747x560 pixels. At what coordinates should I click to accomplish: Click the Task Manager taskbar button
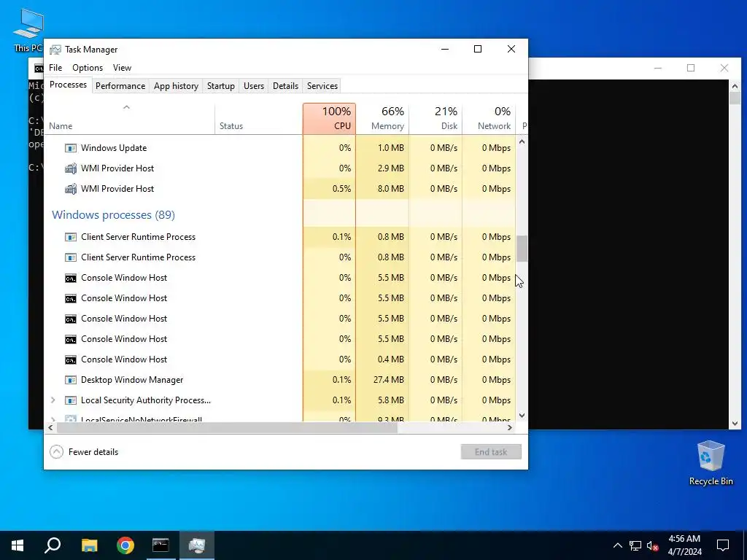tap(197, 545)
